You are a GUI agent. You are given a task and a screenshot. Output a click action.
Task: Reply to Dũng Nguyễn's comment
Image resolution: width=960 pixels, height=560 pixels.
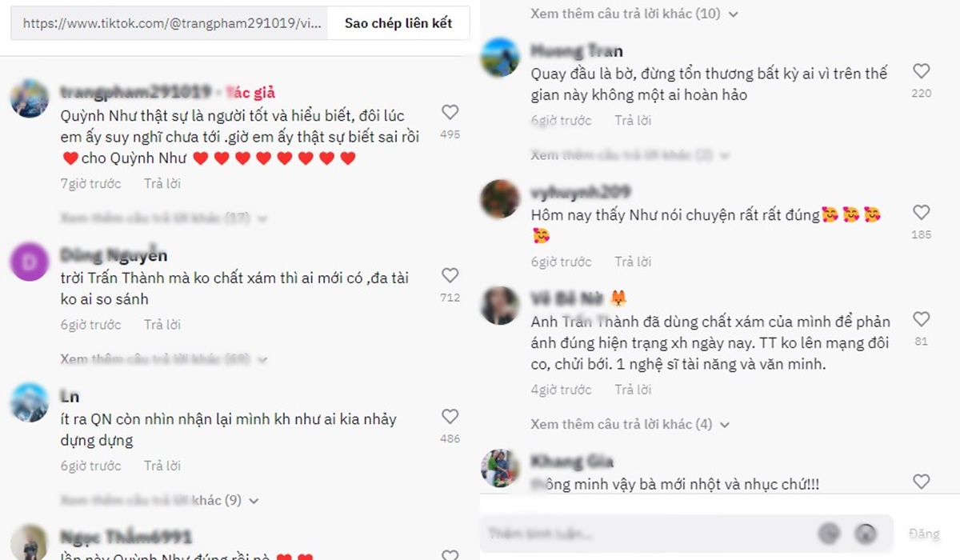point(162,325)
